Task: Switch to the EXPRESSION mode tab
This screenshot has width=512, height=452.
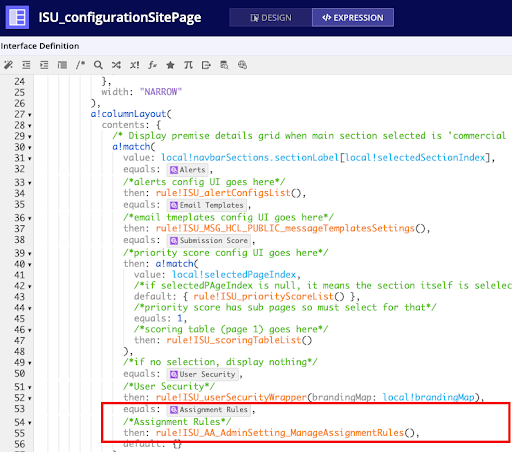Action: (x=353, y=18)
